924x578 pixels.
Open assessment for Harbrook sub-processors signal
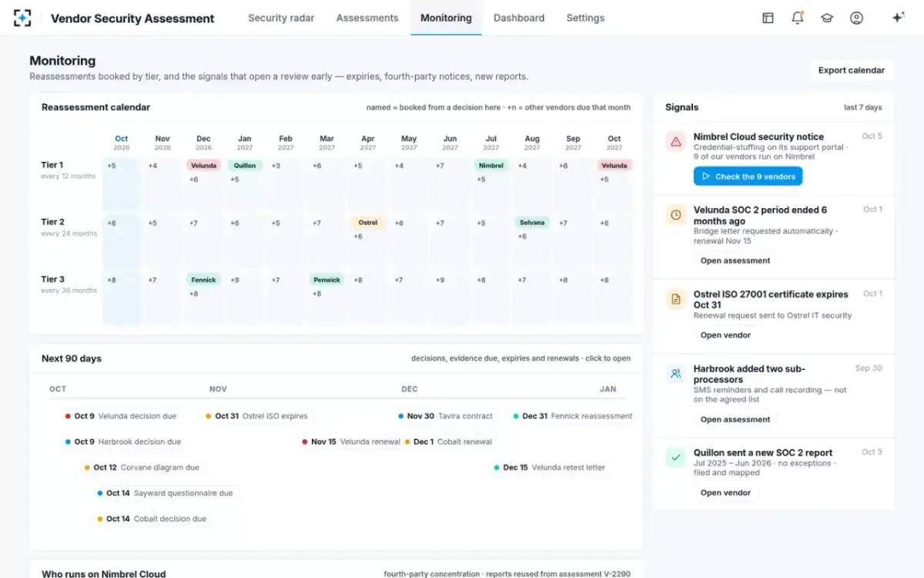735,419
